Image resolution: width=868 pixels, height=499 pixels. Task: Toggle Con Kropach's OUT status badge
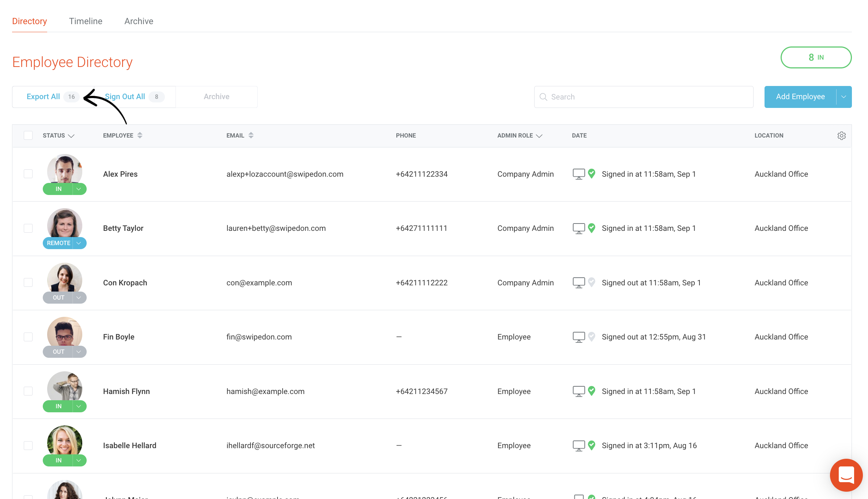tap(58, 298)
